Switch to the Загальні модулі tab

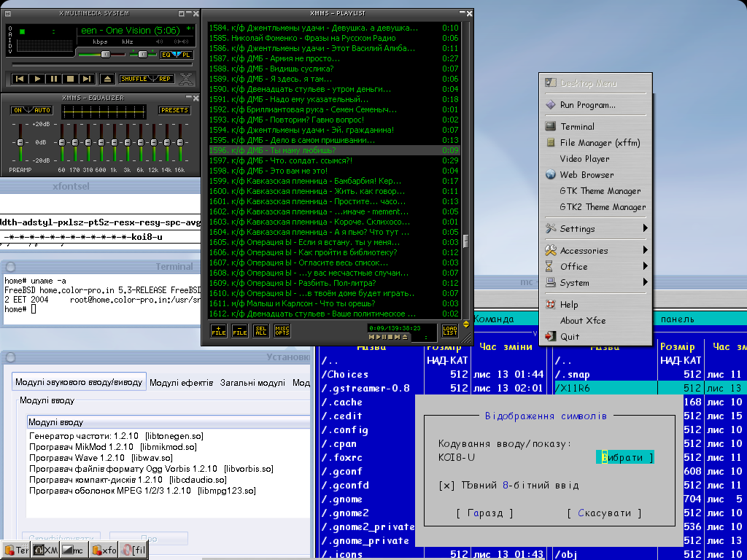click(252, 382)
